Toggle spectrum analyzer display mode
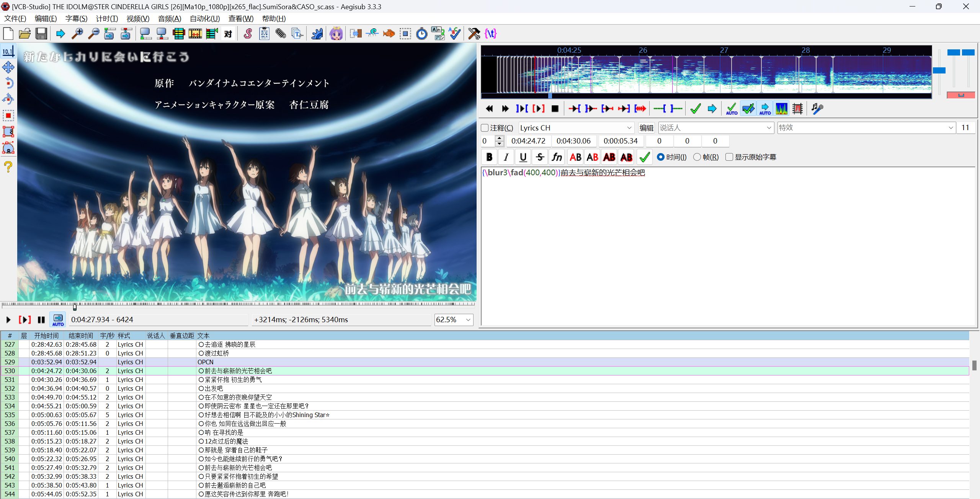This screenshot has width=980, height=499. tap(781, 109)
